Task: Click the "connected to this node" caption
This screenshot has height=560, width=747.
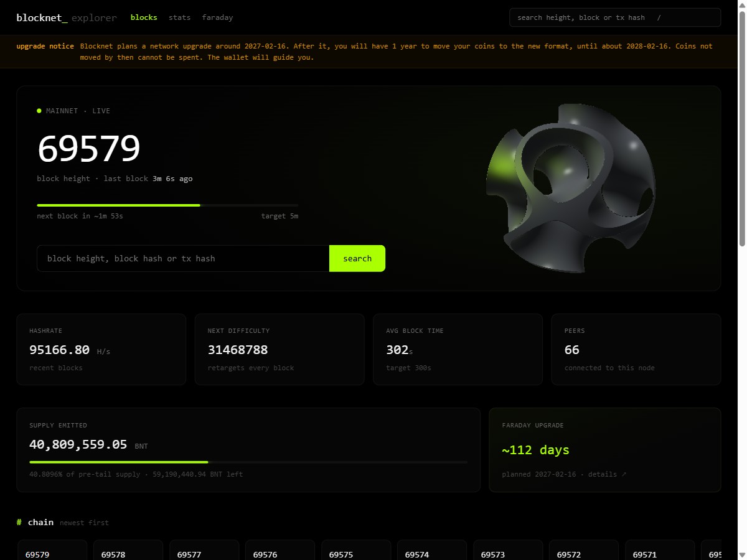Action: point(609,368)
